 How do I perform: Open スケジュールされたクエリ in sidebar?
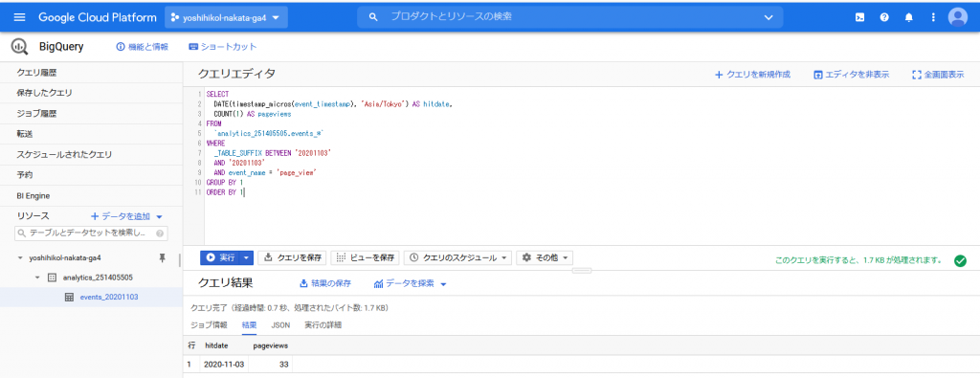point(91,154)
